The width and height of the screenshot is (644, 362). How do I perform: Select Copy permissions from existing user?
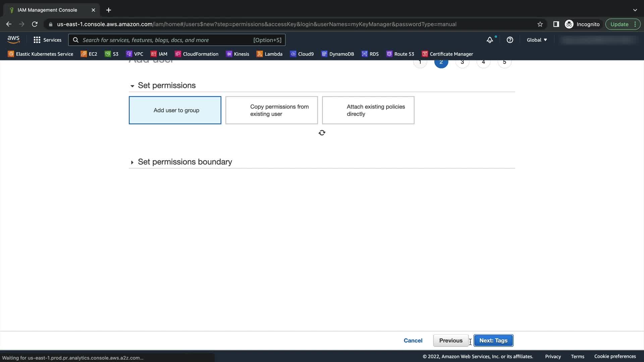[x=272, y=110]
